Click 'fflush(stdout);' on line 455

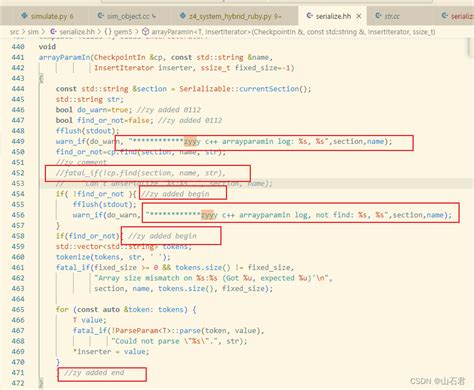click(105, 204)
